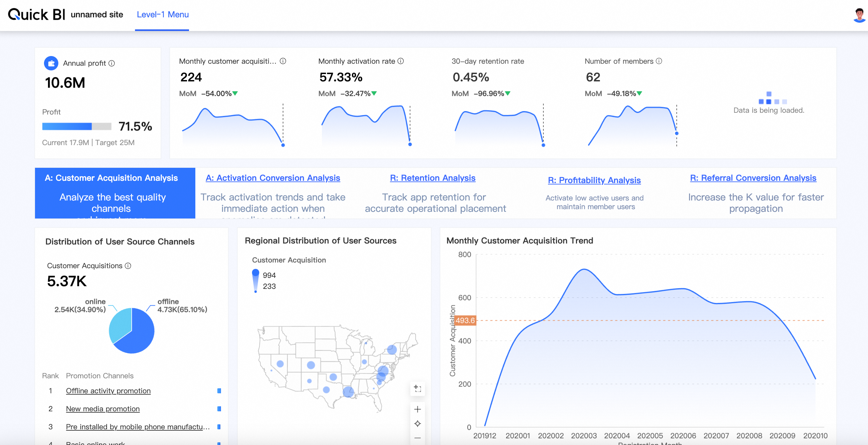Click the info icon beside Annual profit
868x445 pixels.
(112, 63)
